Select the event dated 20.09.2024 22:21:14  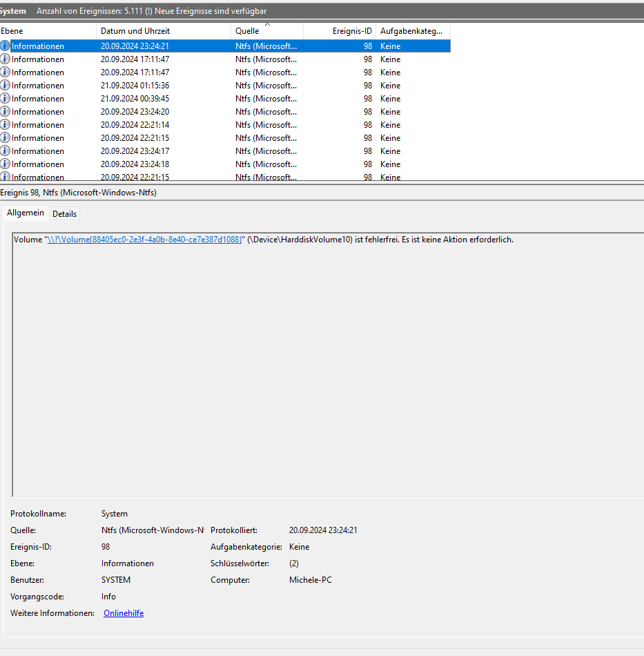point(225,125)
